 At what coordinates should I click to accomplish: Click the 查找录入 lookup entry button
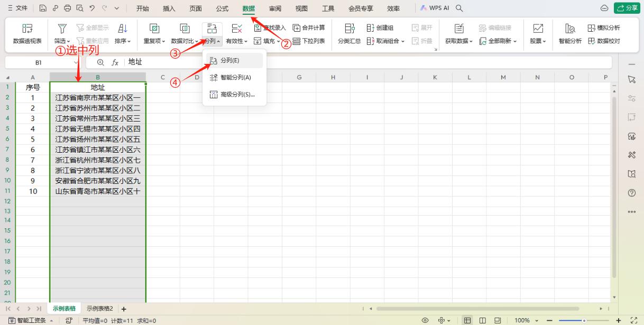click(x=270, y=28)
